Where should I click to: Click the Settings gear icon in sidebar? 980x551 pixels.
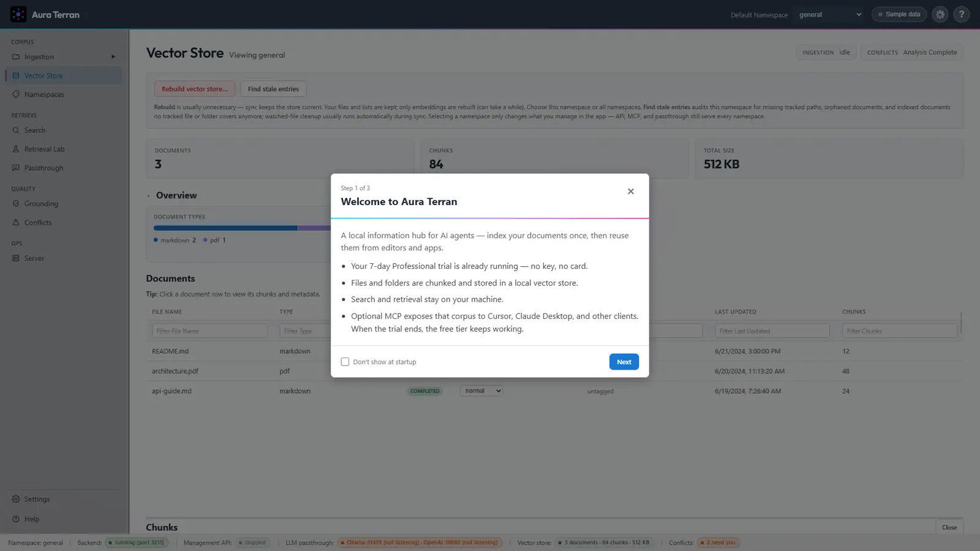click(x=16, y=499)
